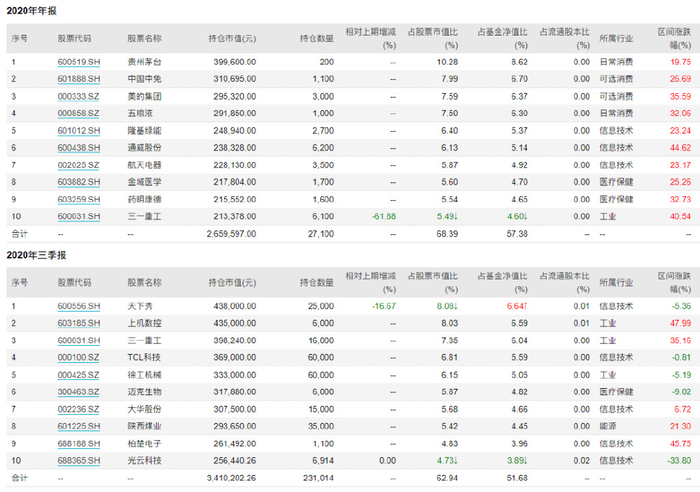Open stock code link 600438.SH

79,148
